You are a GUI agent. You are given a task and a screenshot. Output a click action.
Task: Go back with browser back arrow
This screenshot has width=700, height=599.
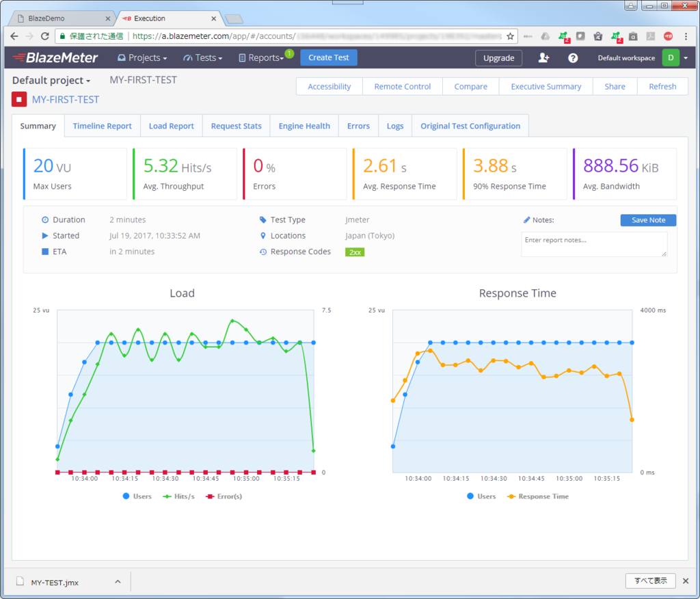point(14,36)
